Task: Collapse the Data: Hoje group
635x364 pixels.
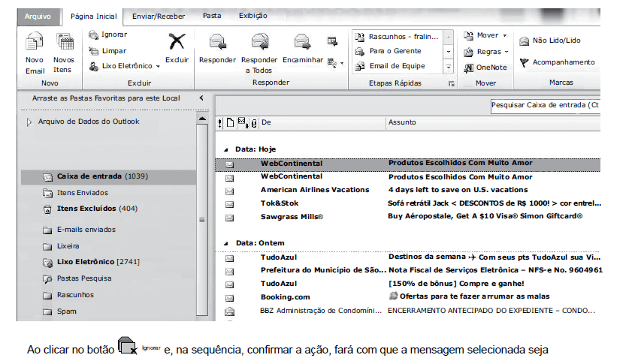Action: tap(226, 149)
